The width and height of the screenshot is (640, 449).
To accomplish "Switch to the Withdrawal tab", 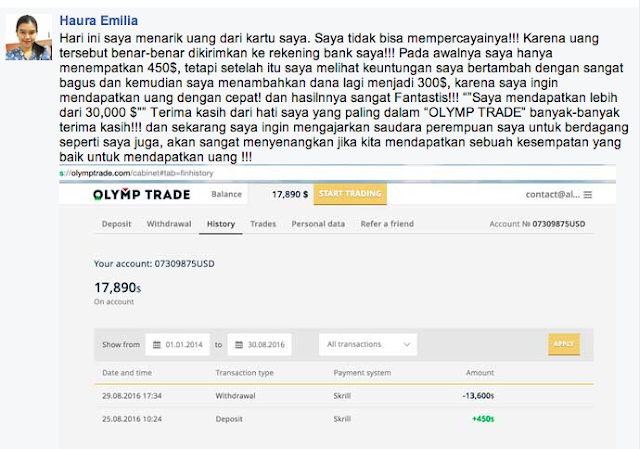I will click(169, 224).
